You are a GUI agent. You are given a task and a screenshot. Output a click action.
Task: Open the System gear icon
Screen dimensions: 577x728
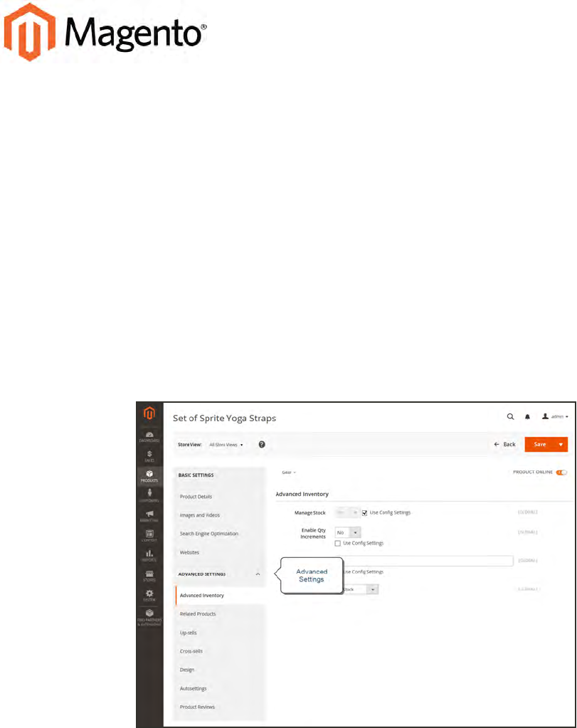[149, 596]
